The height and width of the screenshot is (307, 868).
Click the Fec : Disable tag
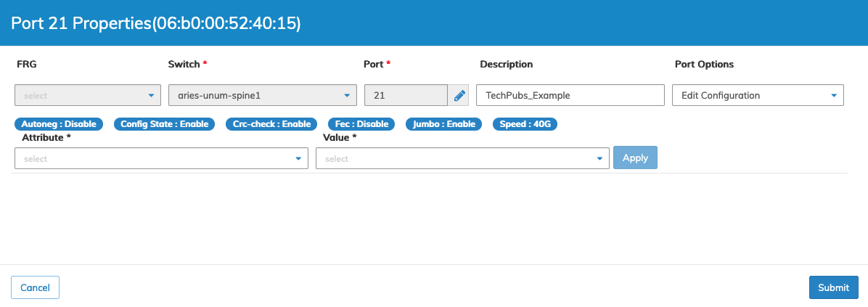(x=361, y=124)
